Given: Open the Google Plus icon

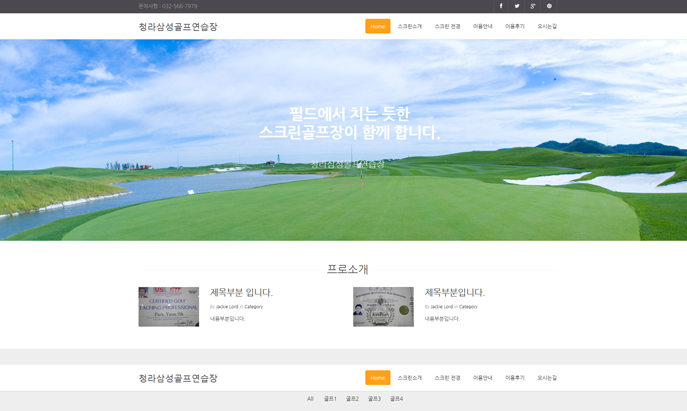Looking at the screenshot, I should pyautogui.click(x=533, y=6).
